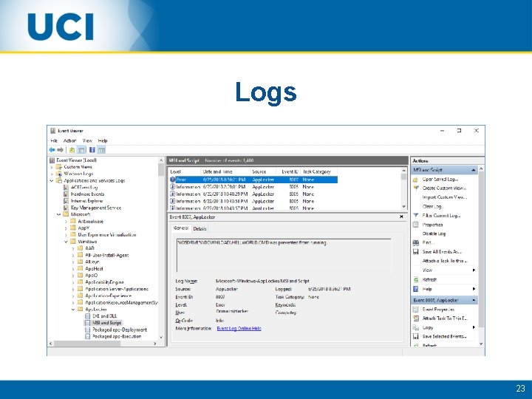Sort by the Level column header
The width and height of the screenshot is (532, 399).
pyautogui.click(x=184, y=171)
